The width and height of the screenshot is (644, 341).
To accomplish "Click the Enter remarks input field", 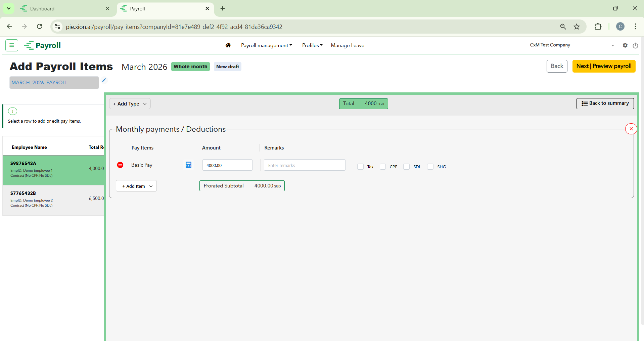I will pos(304,165).
